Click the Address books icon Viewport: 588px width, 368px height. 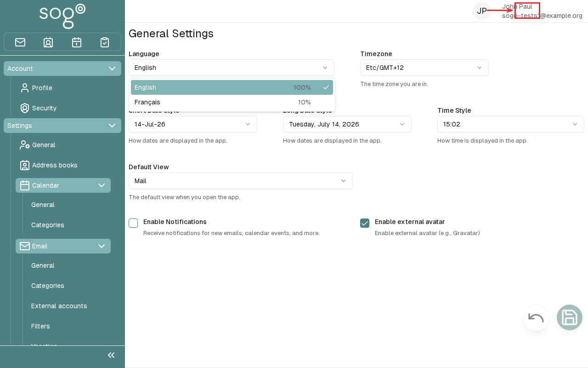(x=25, y=165)
